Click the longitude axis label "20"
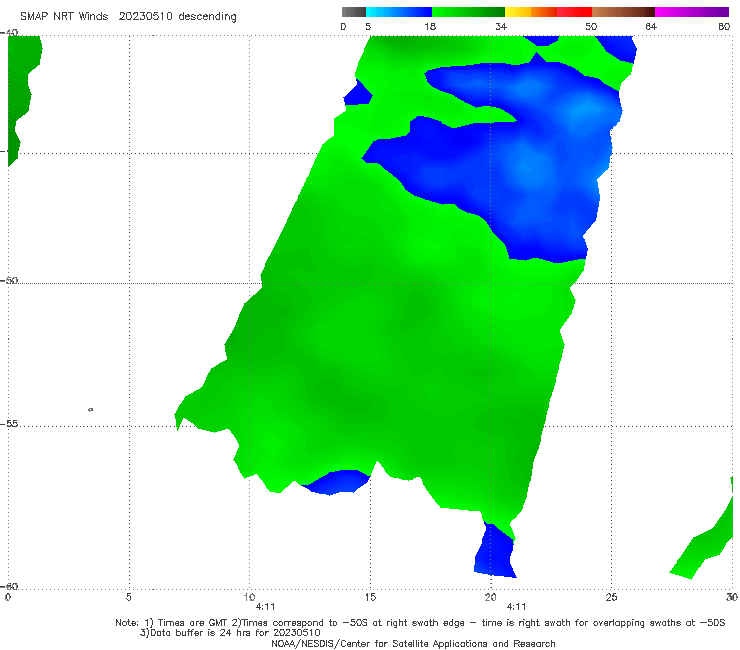This screenshot has width=740, height=650. coord(490,598)
